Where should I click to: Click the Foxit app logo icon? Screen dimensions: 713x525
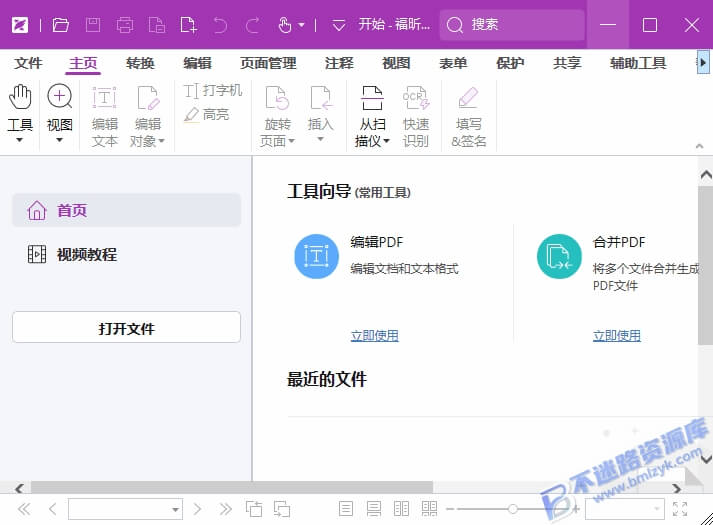20,25
